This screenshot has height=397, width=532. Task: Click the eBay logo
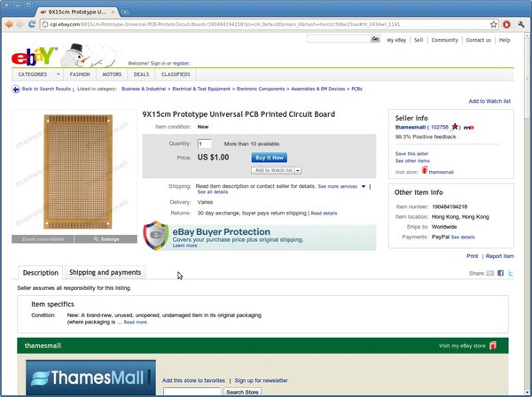34,56
